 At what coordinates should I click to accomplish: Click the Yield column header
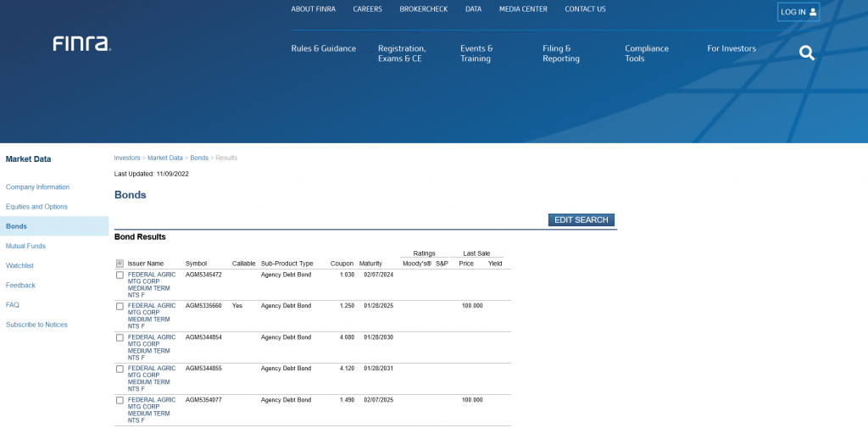495,264
